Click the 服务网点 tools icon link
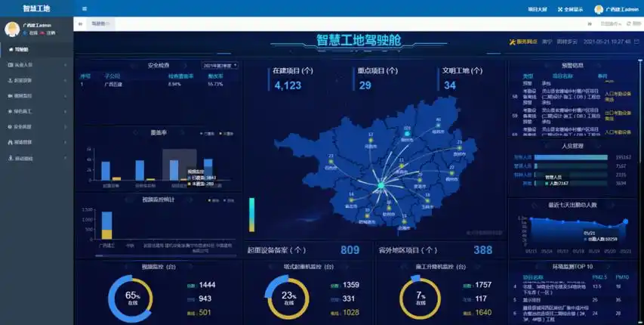 point(523,42)
